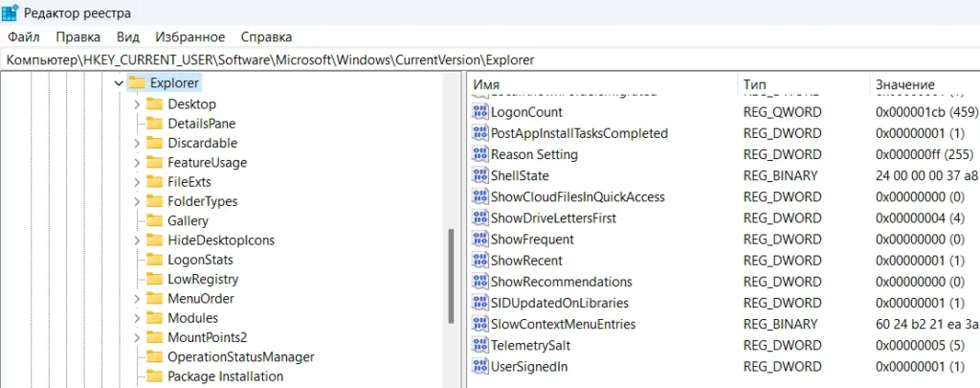Expand the HideDesktopIcons key
The image size is (980, 388).
(137, 240)
